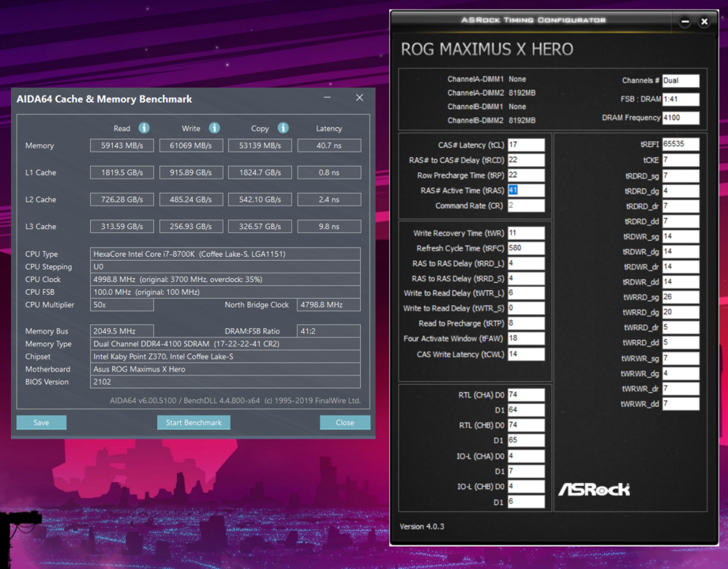
Task: Select the tRDWR_sg value field
Action: click(681, 236)
